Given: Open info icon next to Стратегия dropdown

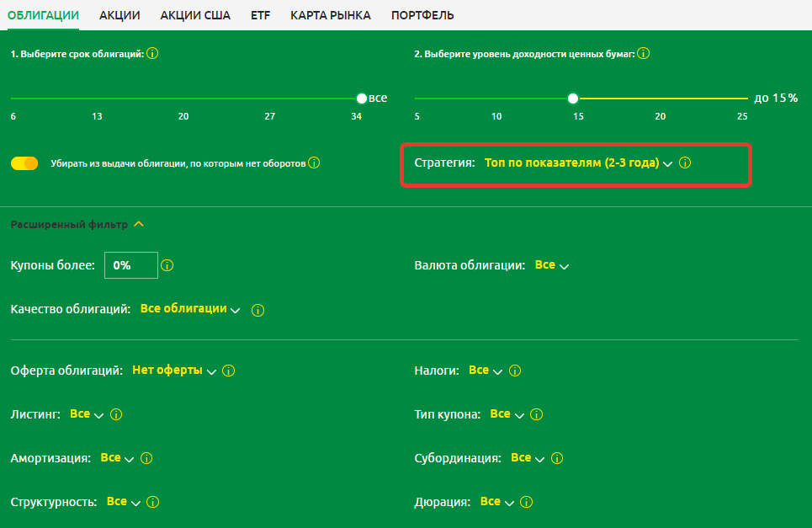Looking at the screenshot, I should (x=685, y=163).
